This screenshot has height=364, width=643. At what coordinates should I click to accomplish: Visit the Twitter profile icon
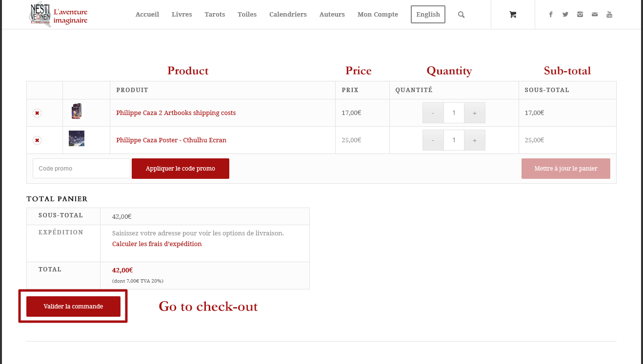coord(565,15)
